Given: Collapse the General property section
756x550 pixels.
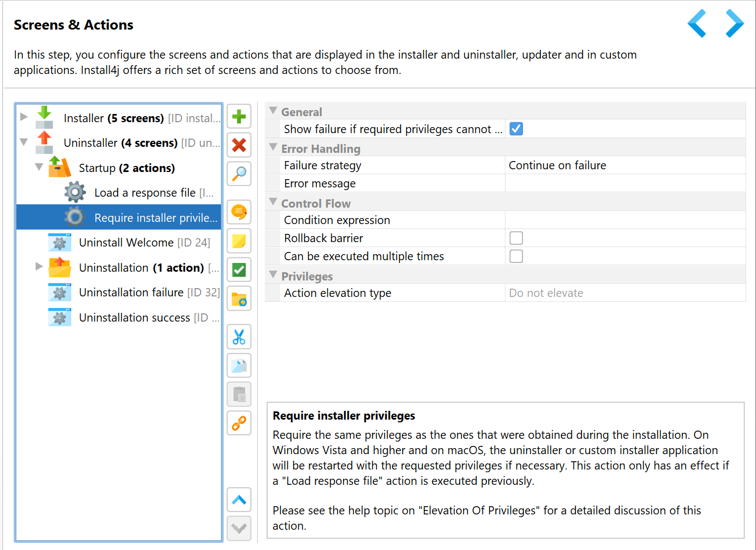Looking at the screenshot, I should [273, 111].
